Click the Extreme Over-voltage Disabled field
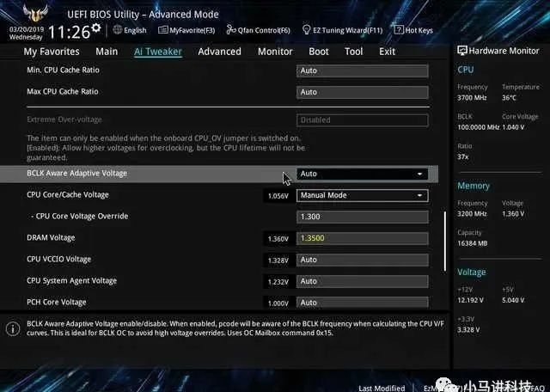Screen dimensions: 550x392 click(x=363, y=120)
